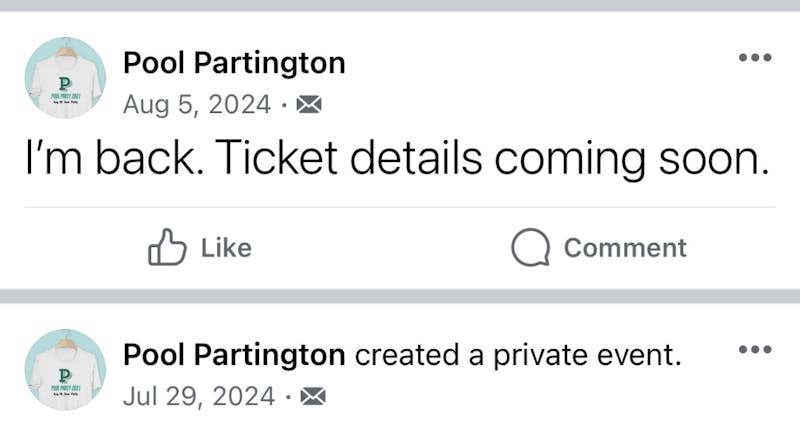Open the avatar on the private event post
The image size is (800, 427).
[x=65, y=369]
